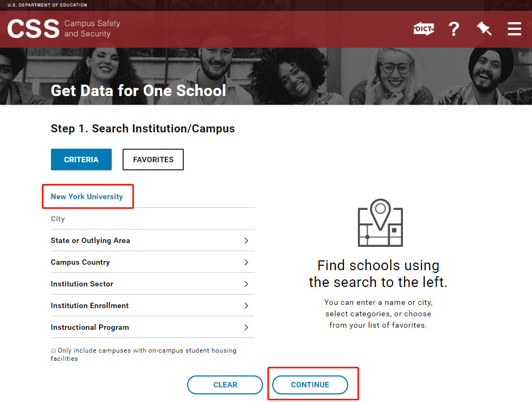The image size is (532, 402).
Task: Click the Get Data for One School heading
Action: [x=138, y=91]
